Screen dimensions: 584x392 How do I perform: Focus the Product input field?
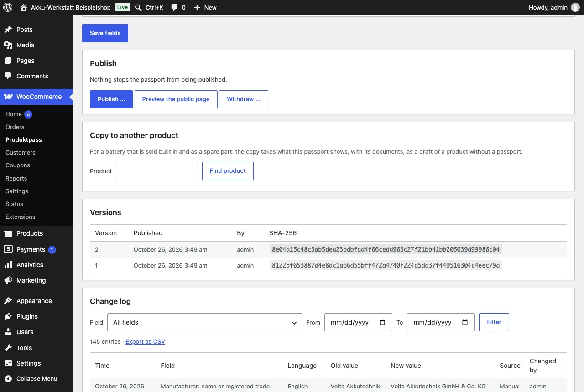coord(157,171)
